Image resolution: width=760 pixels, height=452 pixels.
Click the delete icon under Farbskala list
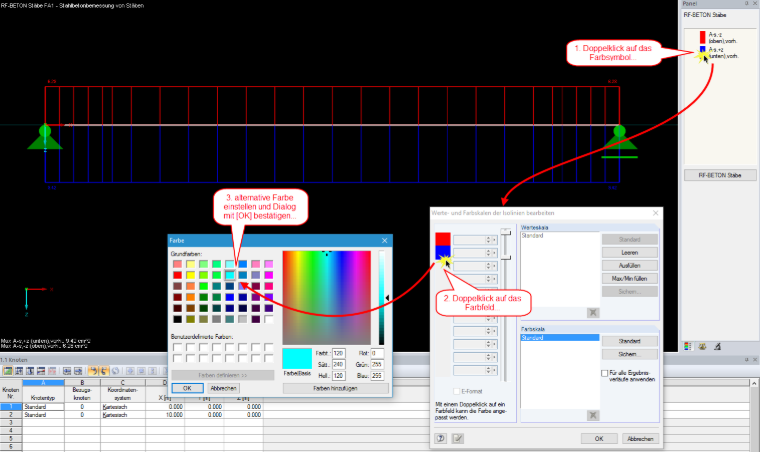(592, 415)
